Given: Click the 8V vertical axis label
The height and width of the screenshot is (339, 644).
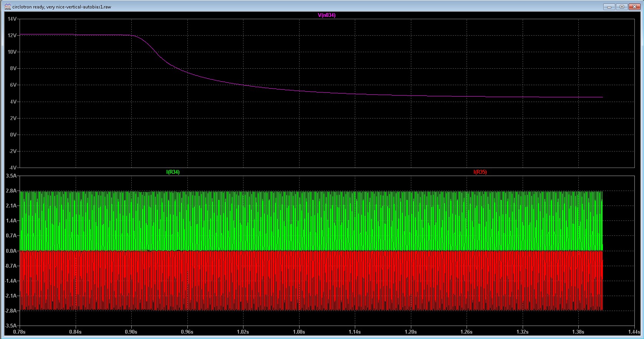Looking at the screenshot, I should coord(13,68).
